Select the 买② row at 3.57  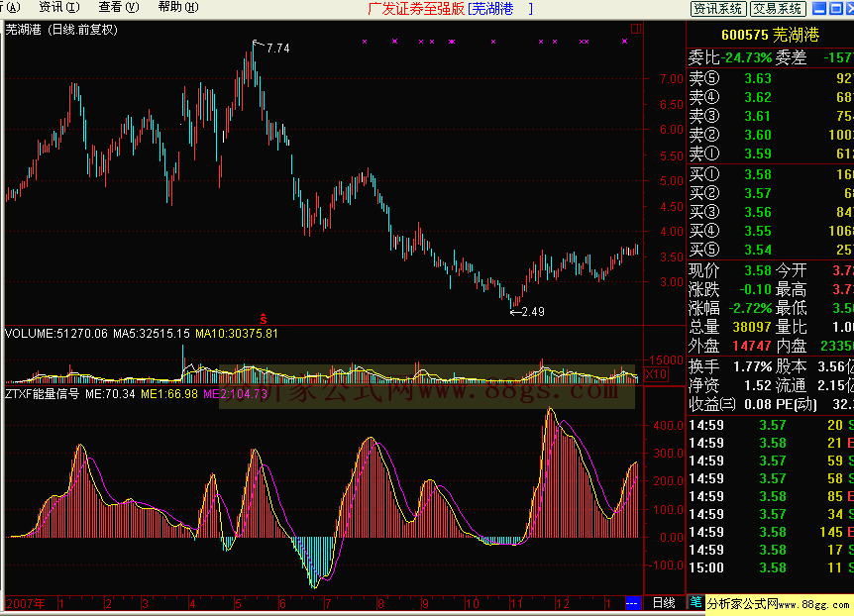(770, 193)
